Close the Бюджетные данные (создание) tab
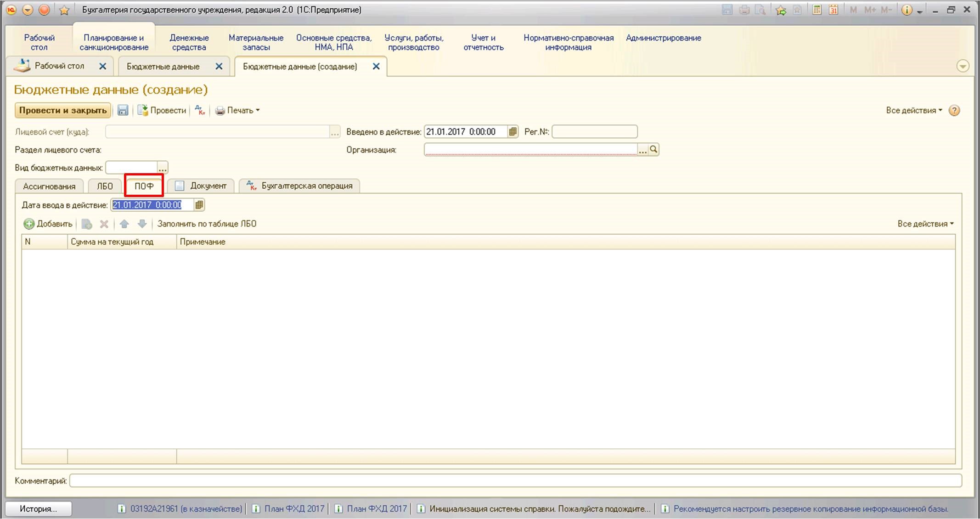The image size is (980, 519). click(376, 67)
